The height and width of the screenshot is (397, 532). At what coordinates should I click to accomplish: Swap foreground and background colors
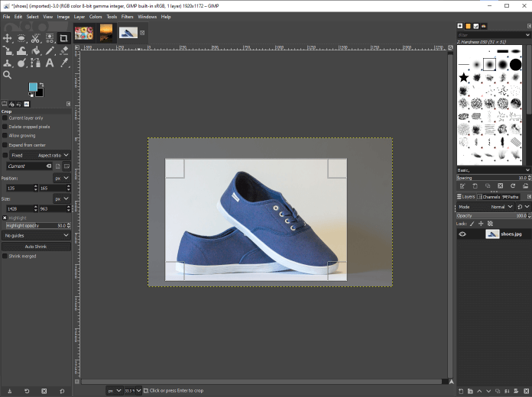click(x=41, y=85)
